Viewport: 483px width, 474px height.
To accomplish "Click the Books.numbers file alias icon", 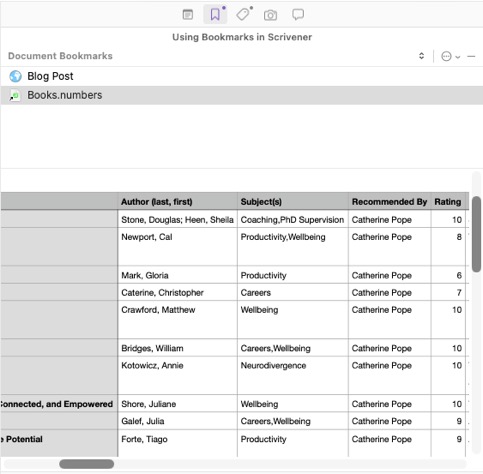I will 15,95.
